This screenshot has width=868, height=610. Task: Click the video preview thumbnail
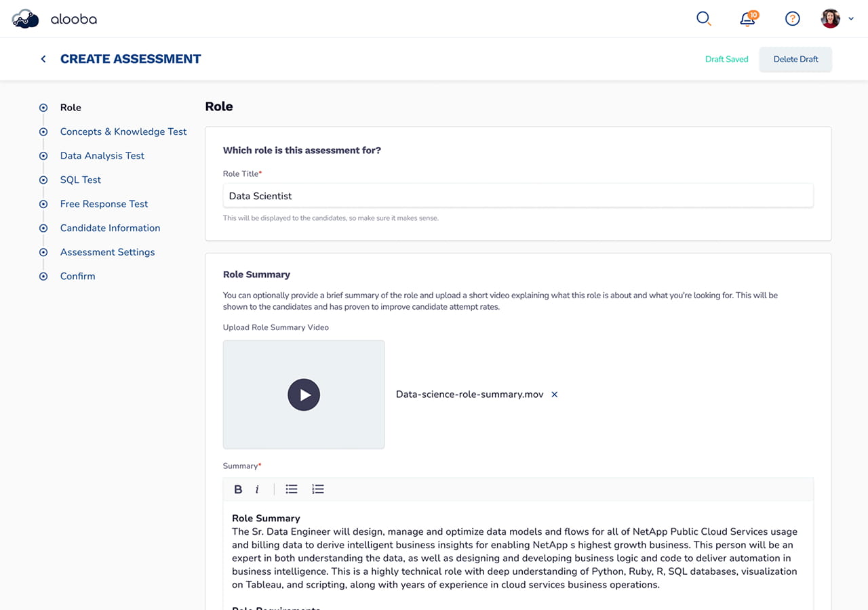304,394
